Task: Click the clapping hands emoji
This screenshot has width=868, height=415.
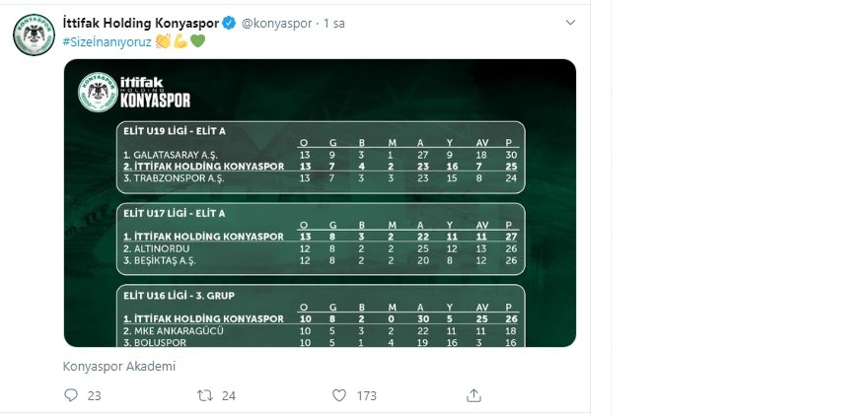Action: (163, 41)
